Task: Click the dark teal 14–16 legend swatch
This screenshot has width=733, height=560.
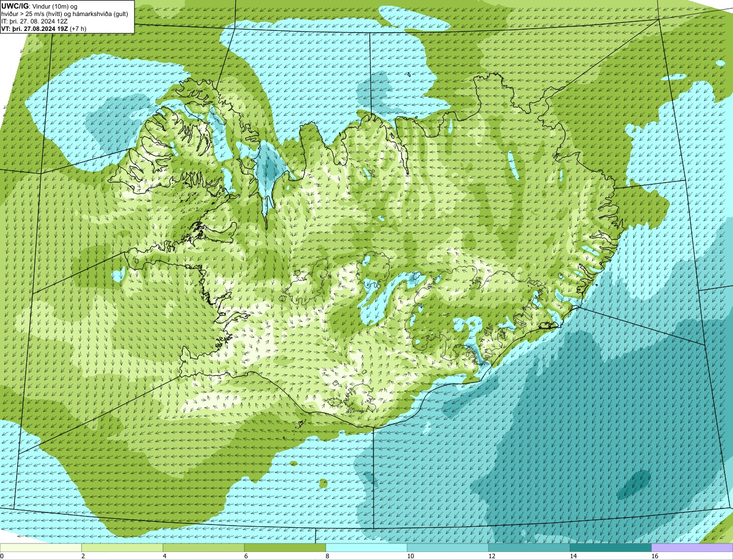Action: 610,548
